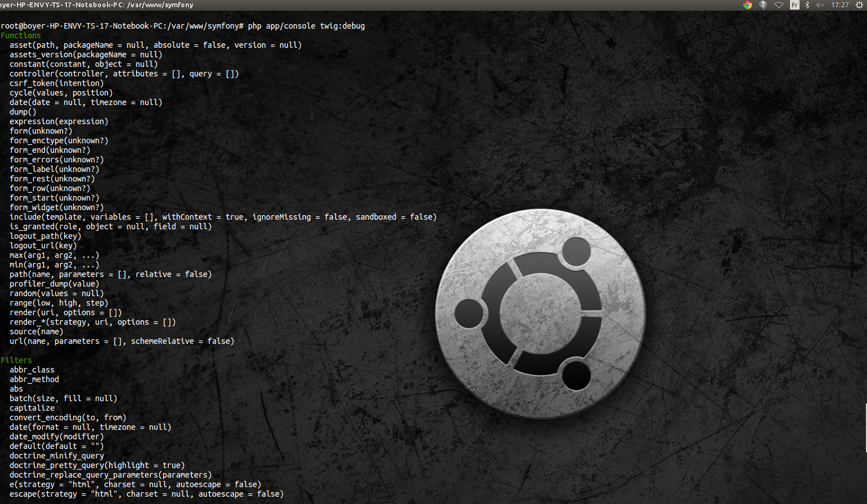The image size is (867, 504).
Task: Open the system power gear menu
Action: (859, 5)
